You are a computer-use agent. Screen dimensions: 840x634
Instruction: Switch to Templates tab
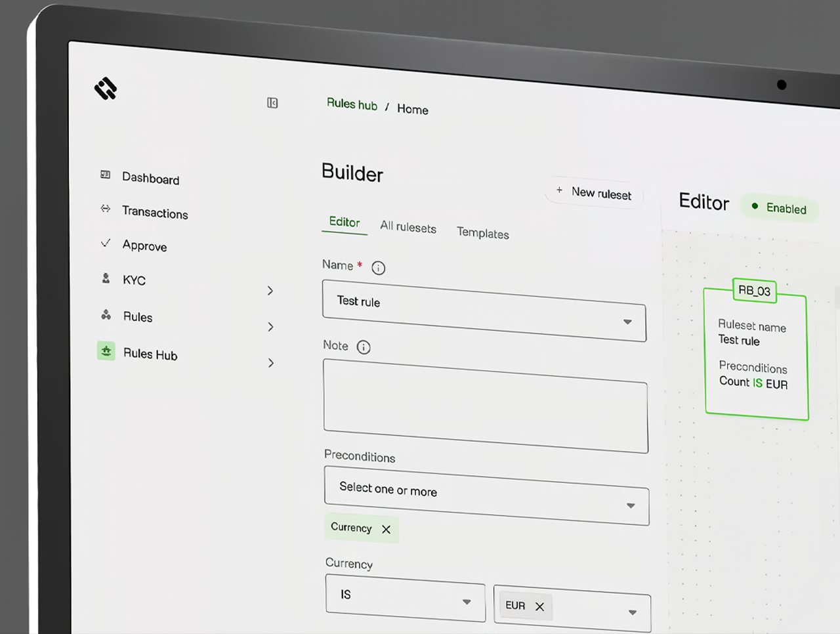coord(483,233)
